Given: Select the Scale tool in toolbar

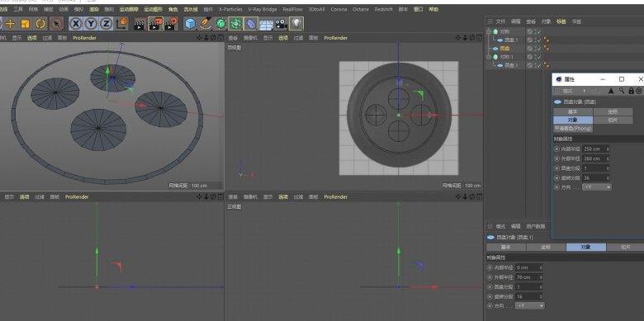Looking at the screenshot, I should (x=25, y=24).
